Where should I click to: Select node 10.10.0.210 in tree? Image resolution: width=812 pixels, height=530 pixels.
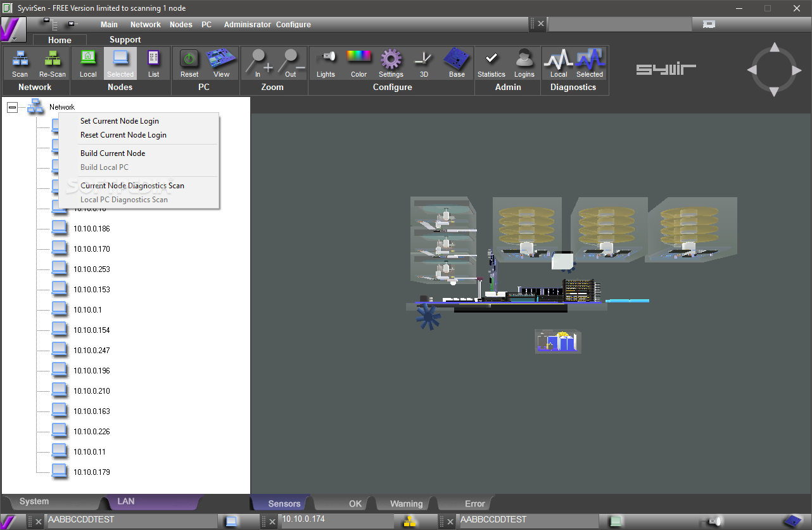(92, 391)
